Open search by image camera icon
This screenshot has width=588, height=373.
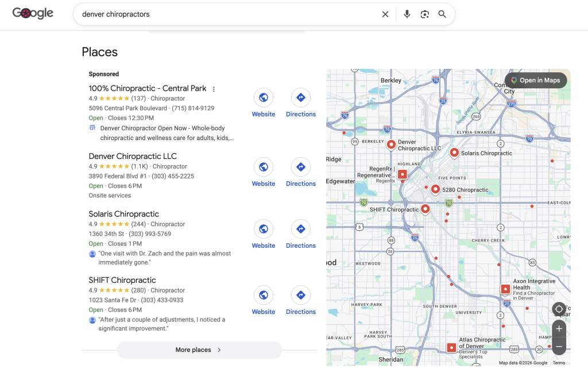424,14
